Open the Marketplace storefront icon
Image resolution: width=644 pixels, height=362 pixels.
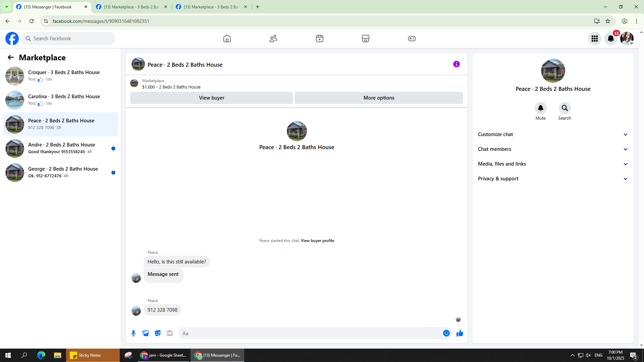pyautogui.click(x=366, y=39)
